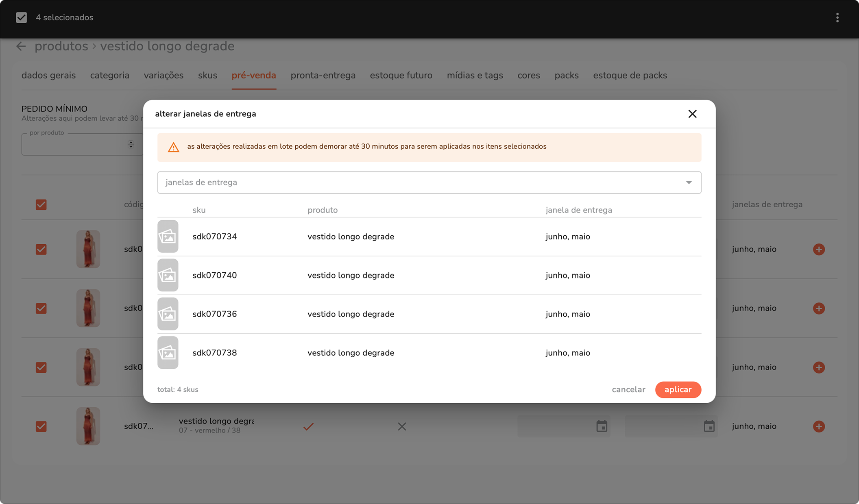
Task: Open the janelas de entrega dropdown
Action: pyautogui.click(x=423, y=182)
